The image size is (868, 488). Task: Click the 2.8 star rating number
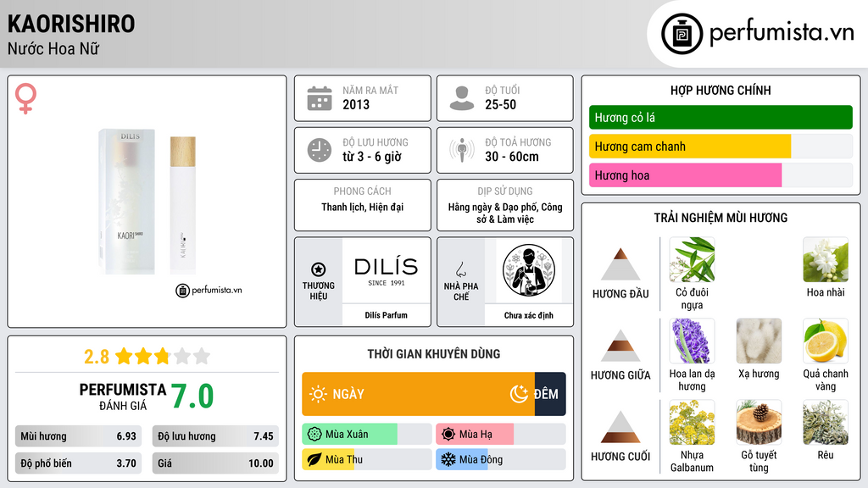coord(97,357)
